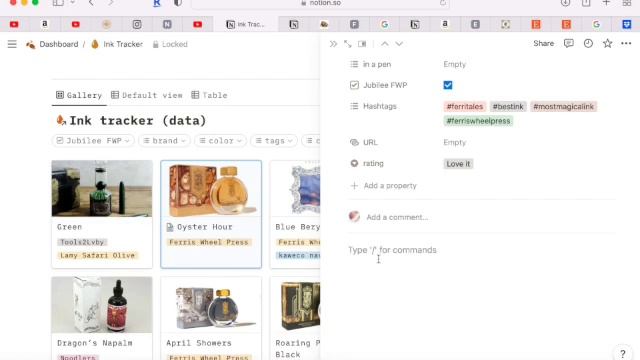The width and height of the screenshot is (640, 360).
Task: Go to previous record with up chevron
Action: pos(385,44)
